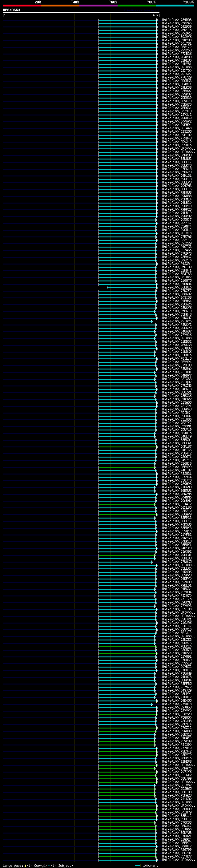Viewport: 197px width, 868px height.
Task: Select hit label UniRef100_Q069K5
Action: tap(177, 33)
